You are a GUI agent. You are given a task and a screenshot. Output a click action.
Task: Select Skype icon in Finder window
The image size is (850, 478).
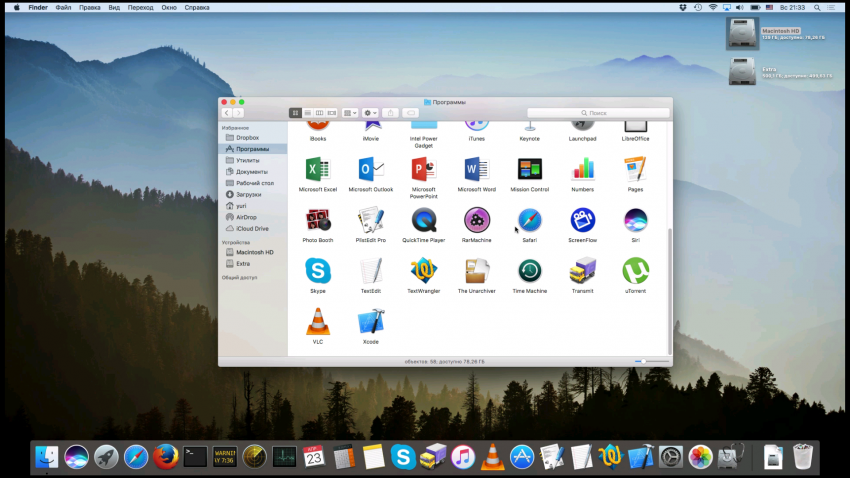coord(318,271)
